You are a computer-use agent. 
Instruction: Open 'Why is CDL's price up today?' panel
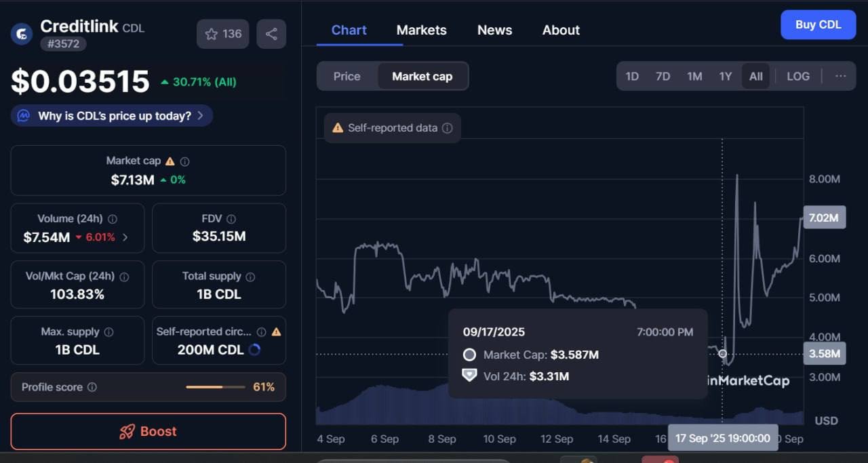tap(111, 115)
